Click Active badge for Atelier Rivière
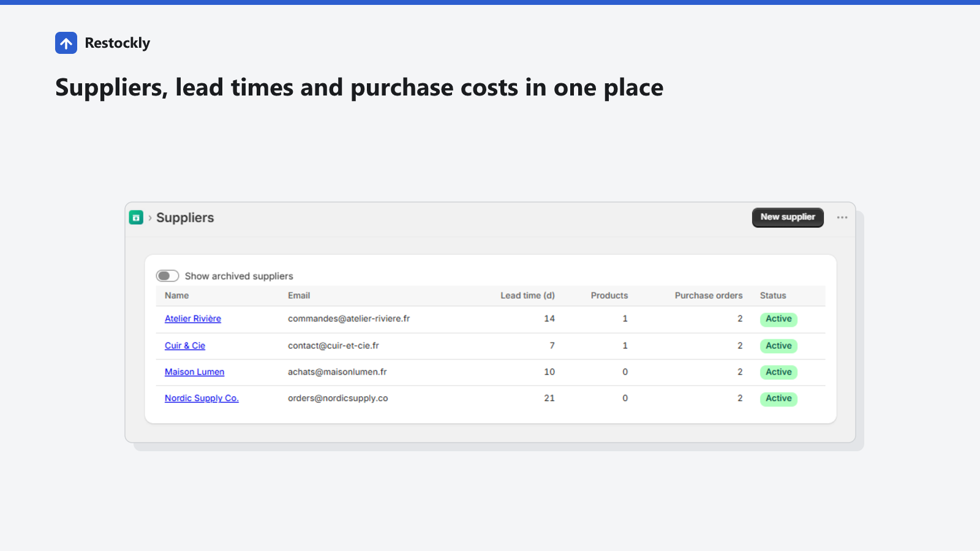980x551 pixels. 778,319
